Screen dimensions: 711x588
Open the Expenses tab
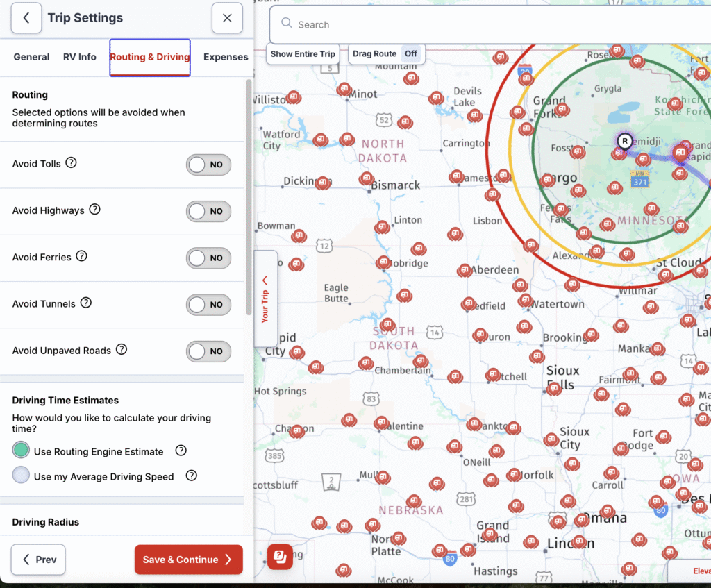tap(226, 57)
